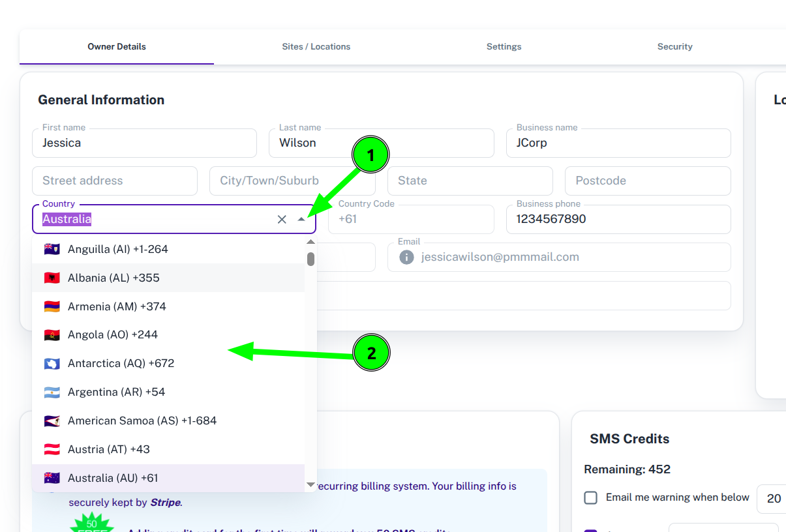Choose Albania (AL) +355 from list
This screenshot has width=786, height=532.
168,278
